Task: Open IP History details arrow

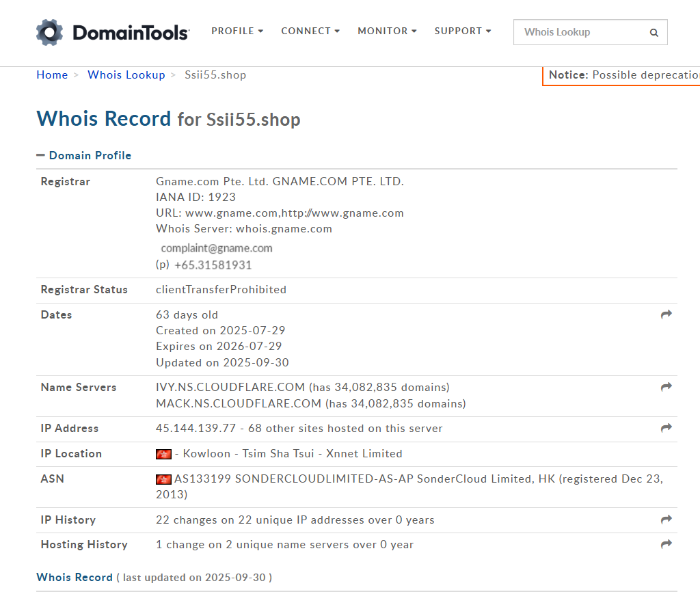Action: [x=667, y=520]
